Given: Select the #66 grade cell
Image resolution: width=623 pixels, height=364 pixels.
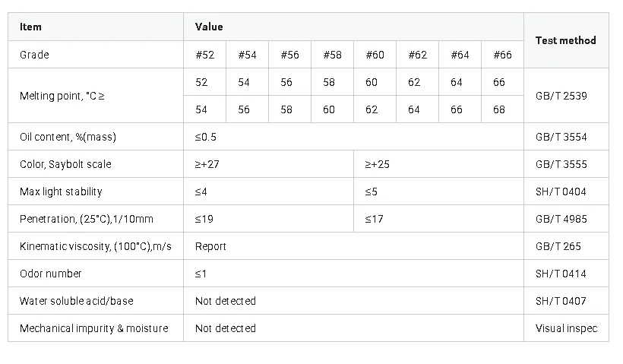Looking at the screenshot, I should click(502, 55).
